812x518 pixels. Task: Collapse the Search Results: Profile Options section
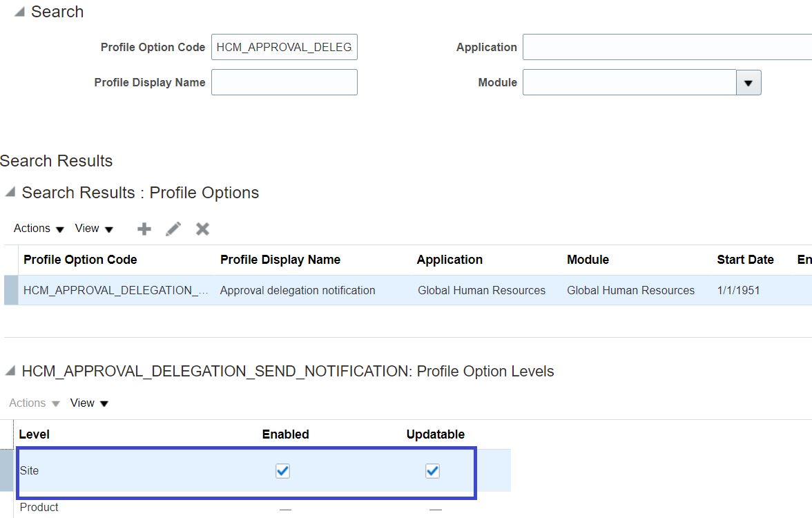point(10,193)
